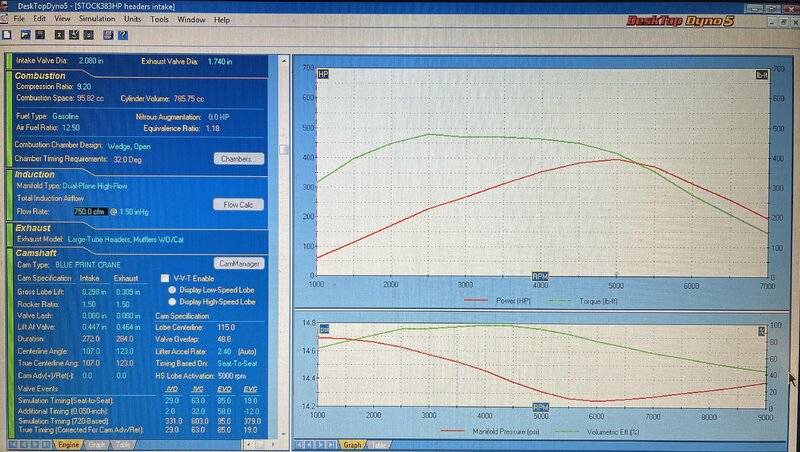
Task: Click previous-tab arrow left of Engine tab
Action: coord(24,445)
